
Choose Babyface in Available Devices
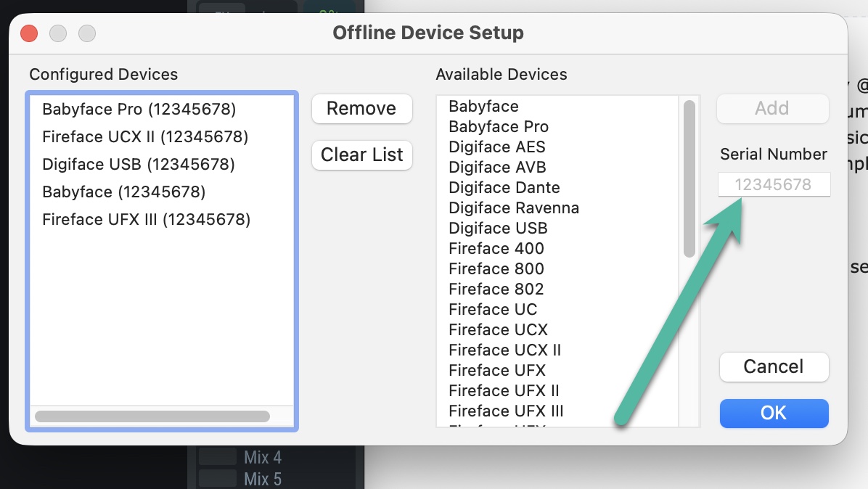(x=558, y=106)
